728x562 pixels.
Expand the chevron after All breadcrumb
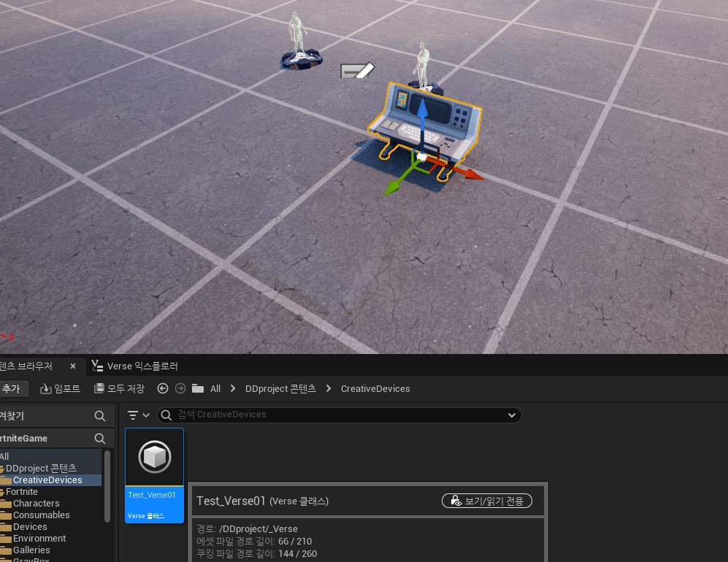click(233, 388)
